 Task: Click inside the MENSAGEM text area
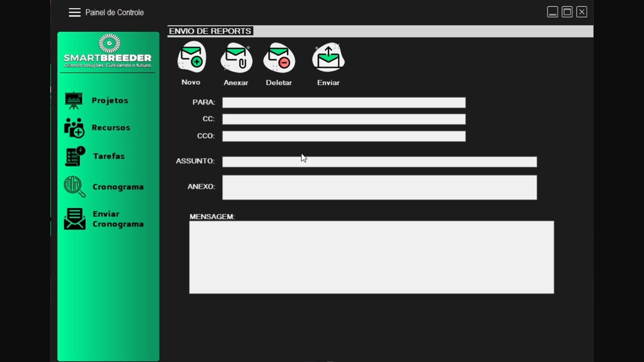tap(372, 257)
